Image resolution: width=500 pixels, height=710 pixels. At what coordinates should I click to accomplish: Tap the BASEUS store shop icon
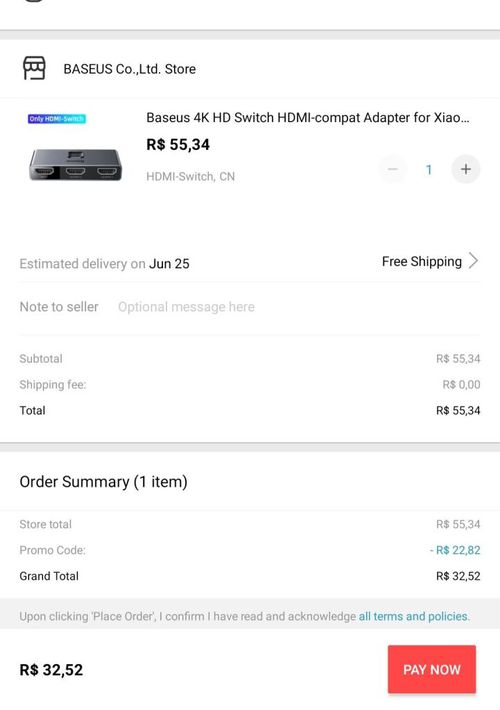[34, 68]
